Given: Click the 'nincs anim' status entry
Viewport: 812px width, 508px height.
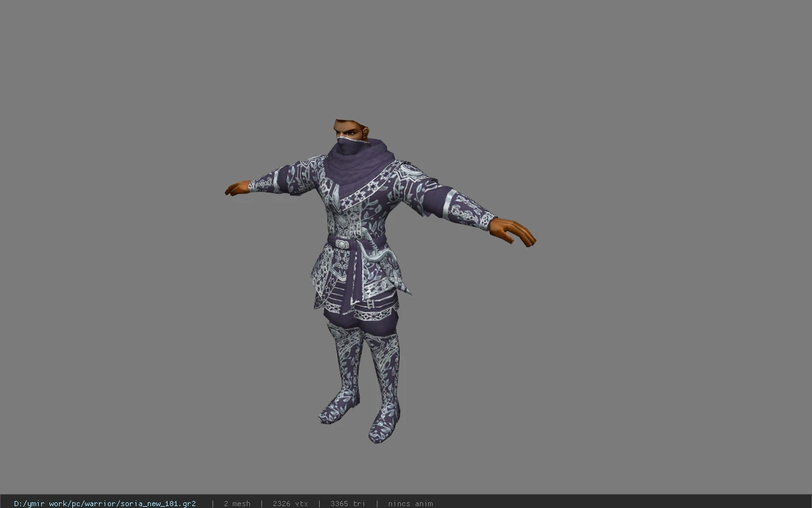Looking at the screenshot, I should pos(410,504).
